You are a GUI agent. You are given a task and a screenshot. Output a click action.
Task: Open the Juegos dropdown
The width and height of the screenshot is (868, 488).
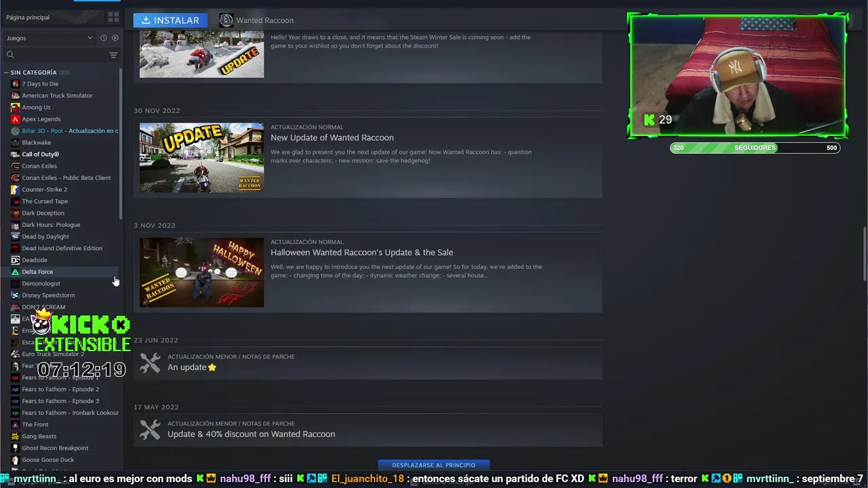(49, 38)
